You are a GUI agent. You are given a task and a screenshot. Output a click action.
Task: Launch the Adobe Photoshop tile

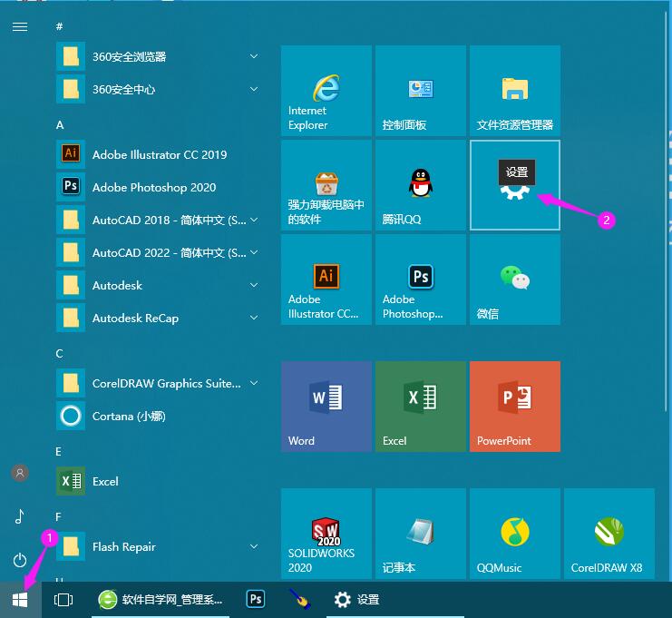(x=421, y=280)
